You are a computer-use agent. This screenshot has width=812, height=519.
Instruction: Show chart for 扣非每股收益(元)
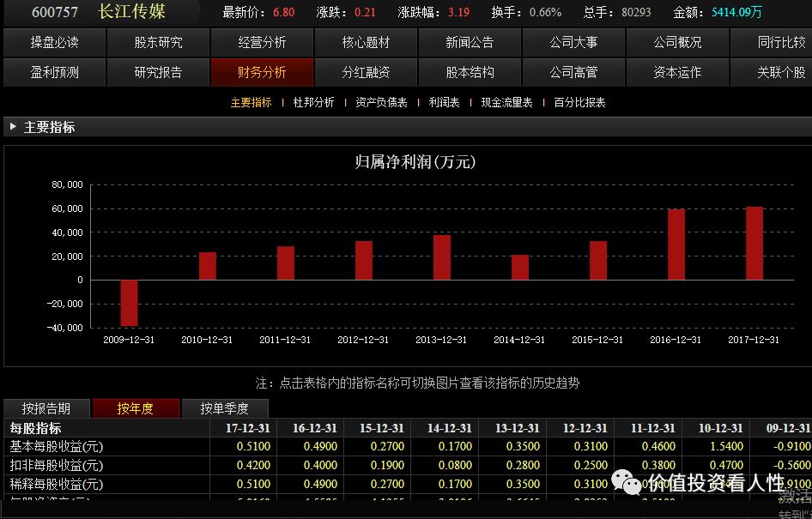[x=57, y=465]
